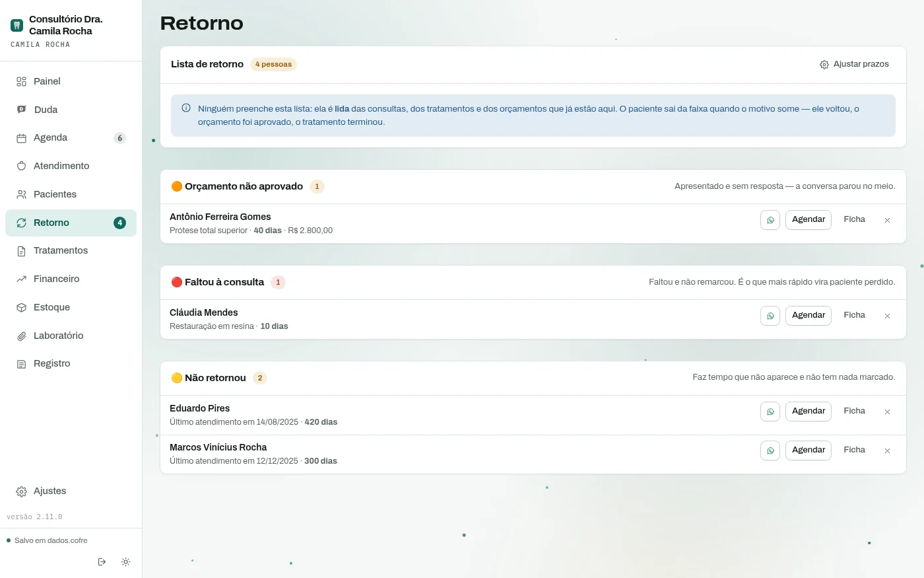Viewport: 924px width, 578px height.
Task: Open Atendimento in the sidebar
Action: [x=71, y=166]
